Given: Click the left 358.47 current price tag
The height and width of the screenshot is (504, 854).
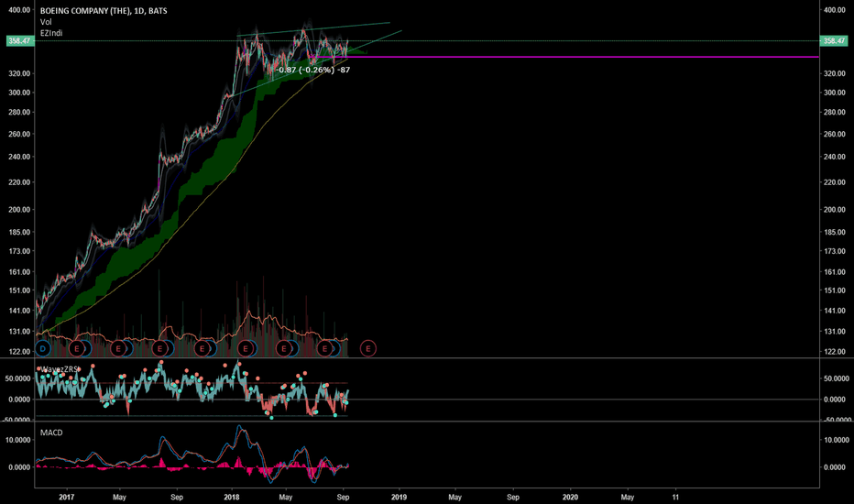Looking at the screenshot, I should click(20, 41).
